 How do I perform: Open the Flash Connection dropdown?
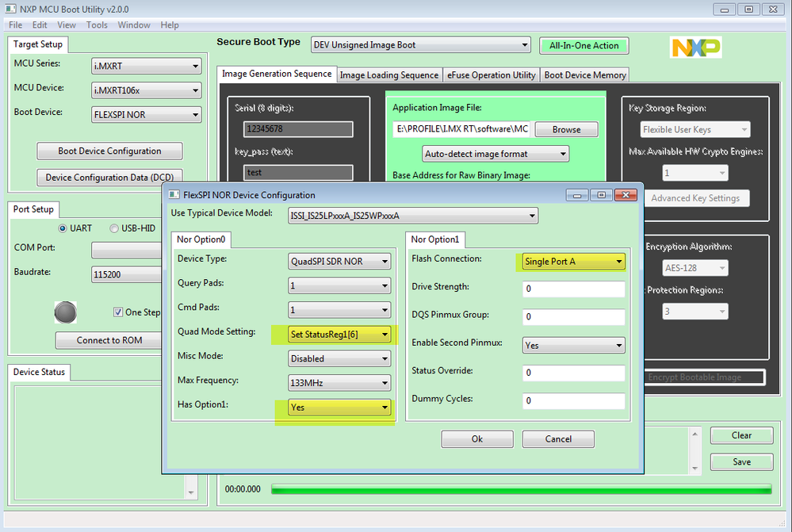[x=573, y=261]
